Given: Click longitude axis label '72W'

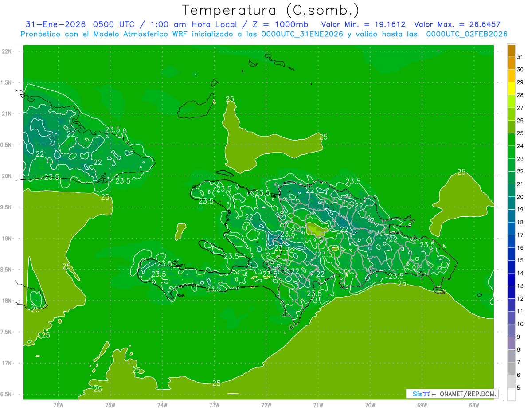Looking at the screenshot, I should pyautogui.click(x=266, y=405).
